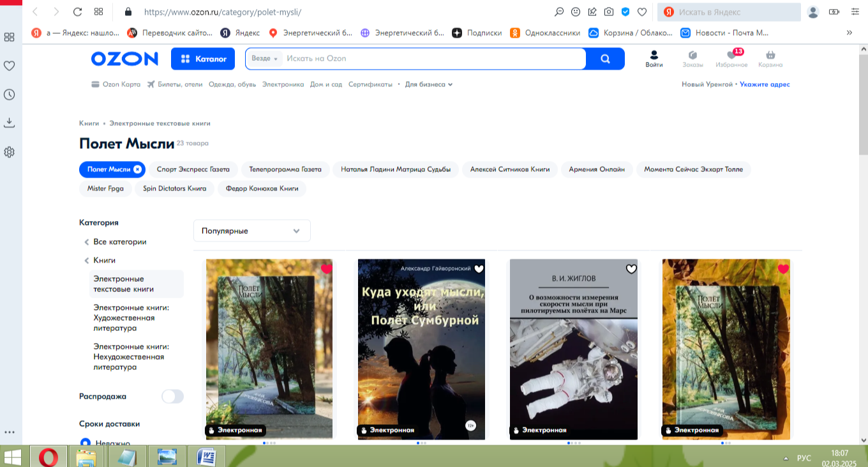Viewport: 868px width, 467px height.
Task: Click the Войти profile icon
Action: tap(654, 56)
